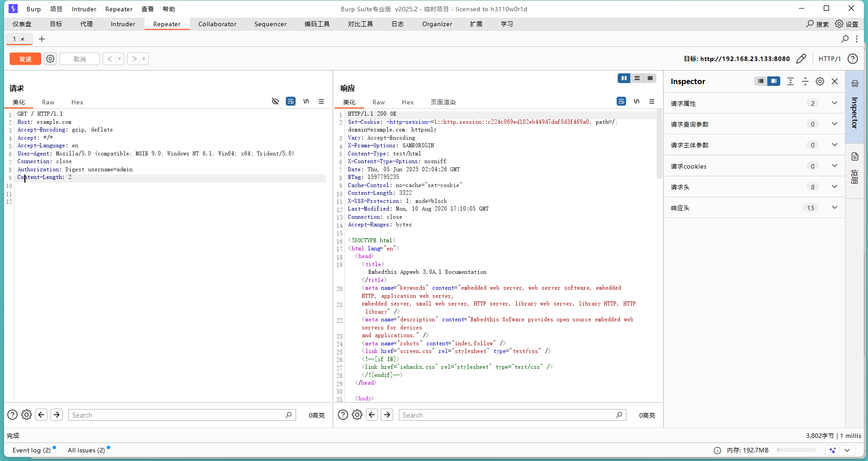Toggle \n newline display in request
868x461 pixels.
[x=306, y=101]
